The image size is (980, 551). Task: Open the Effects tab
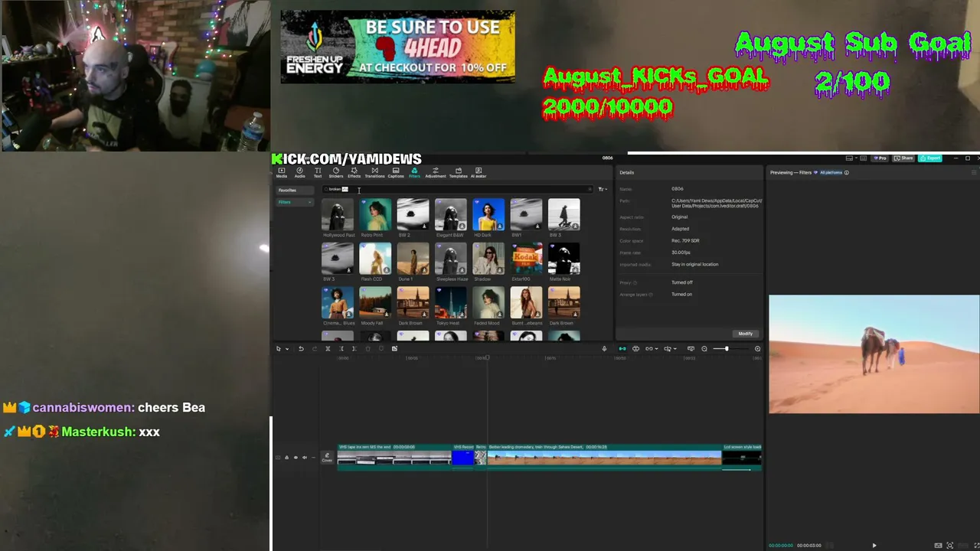[x=354, y=173]
